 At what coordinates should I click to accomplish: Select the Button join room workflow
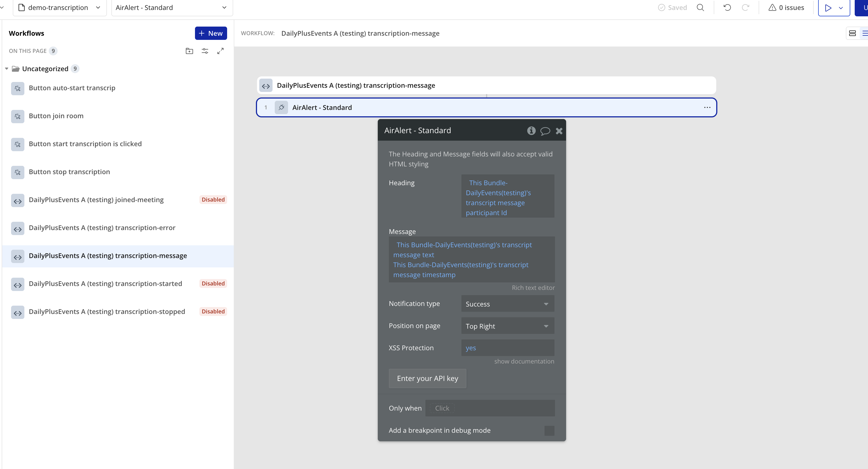(56, 116)
